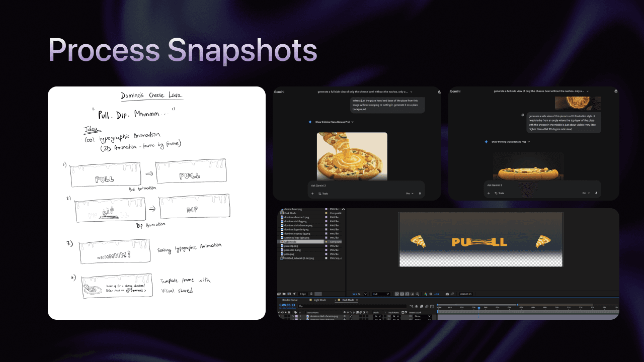Click the graph editor icon in timeline header
The width and height of the screenshot is (644, 362).
(432, 306)
